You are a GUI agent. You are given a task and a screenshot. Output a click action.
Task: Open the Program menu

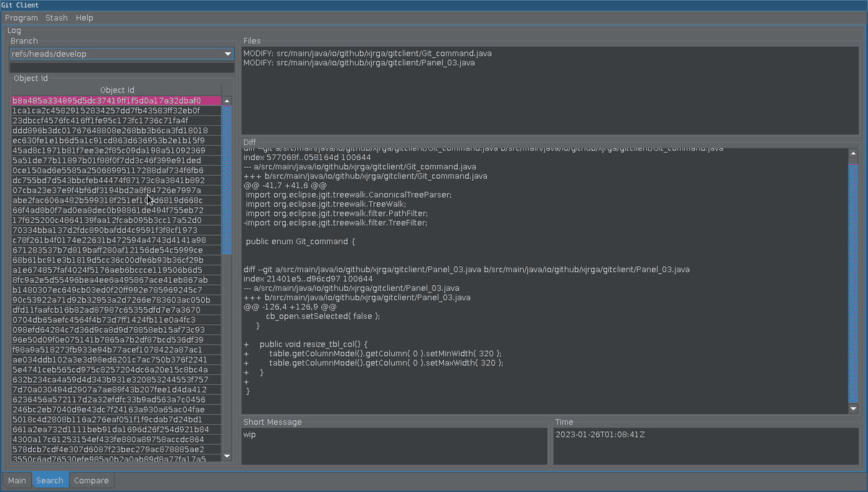(21, 18)
